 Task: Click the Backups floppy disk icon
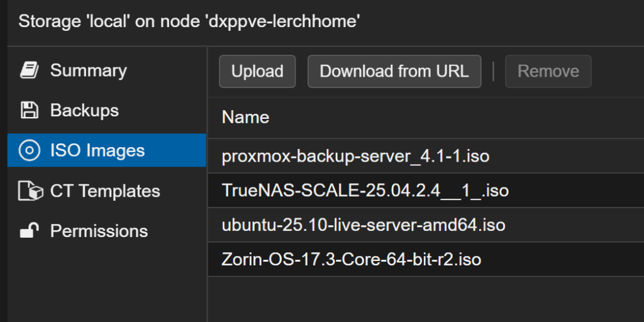pos(29,111)
